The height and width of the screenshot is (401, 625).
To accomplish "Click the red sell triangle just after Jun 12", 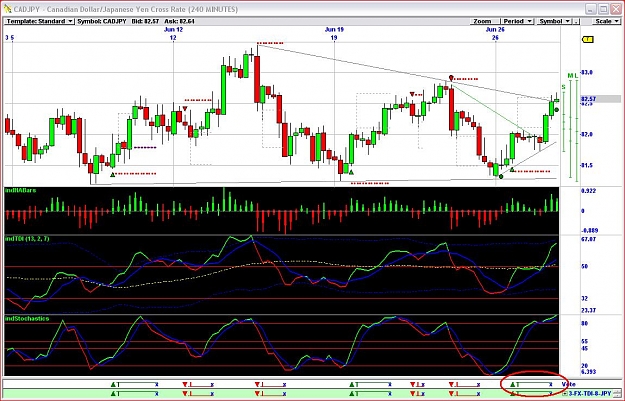I will coord(185,108).
